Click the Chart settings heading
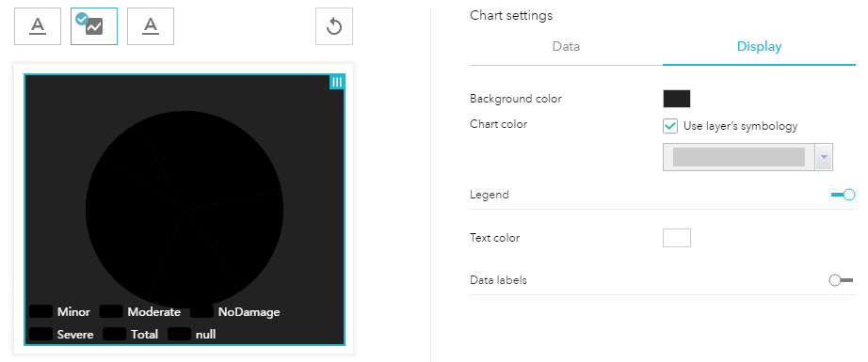This screenshot has width=868, height=362. coord(511,15)
